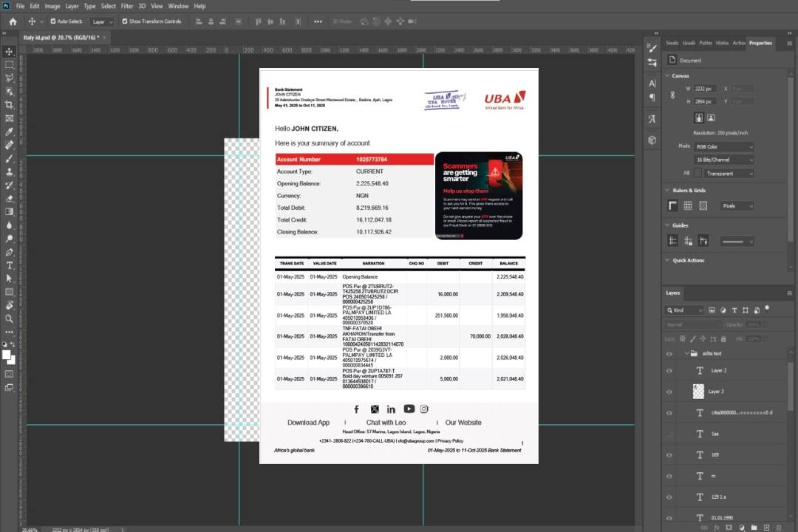
Task: Hide Layer 3 with its eye icon
Action: [669, 392]
